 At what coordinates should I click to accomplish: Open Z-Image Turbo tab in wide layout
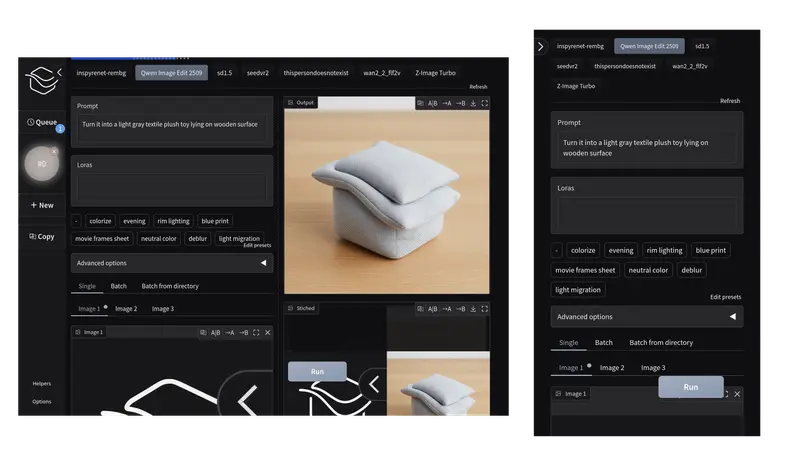coord(435,73)
